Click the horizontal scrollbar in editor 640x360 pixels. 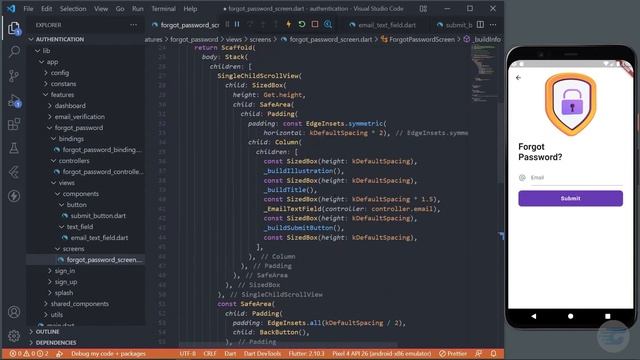(x=288, y=344)
